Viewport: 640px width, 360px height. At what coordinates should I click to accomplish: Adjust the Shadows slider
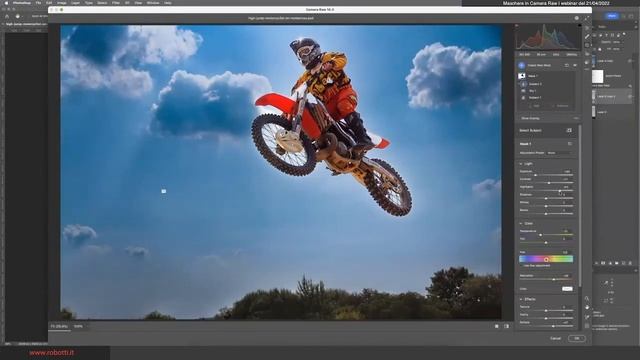tap(546, 198)
